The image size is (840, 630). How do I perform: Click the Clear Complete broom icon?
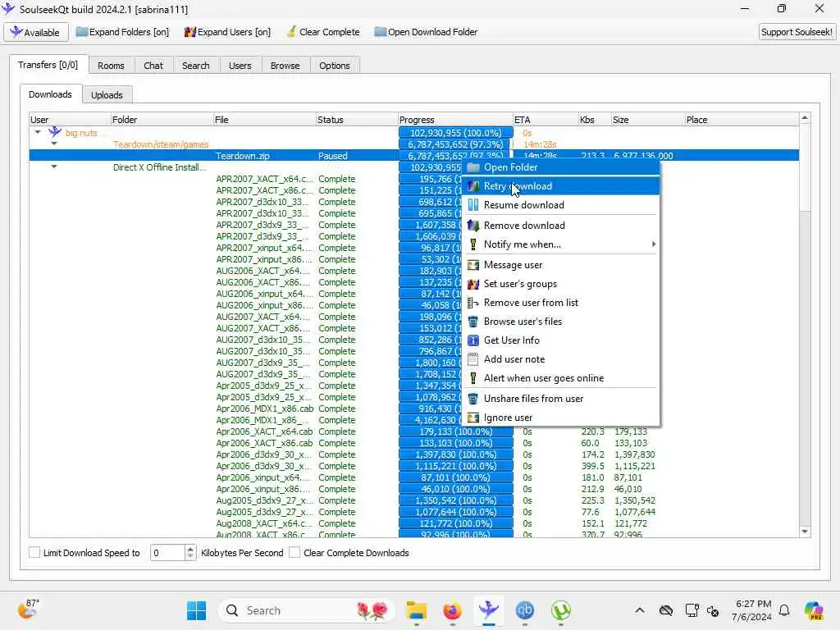tap(291, 32)
